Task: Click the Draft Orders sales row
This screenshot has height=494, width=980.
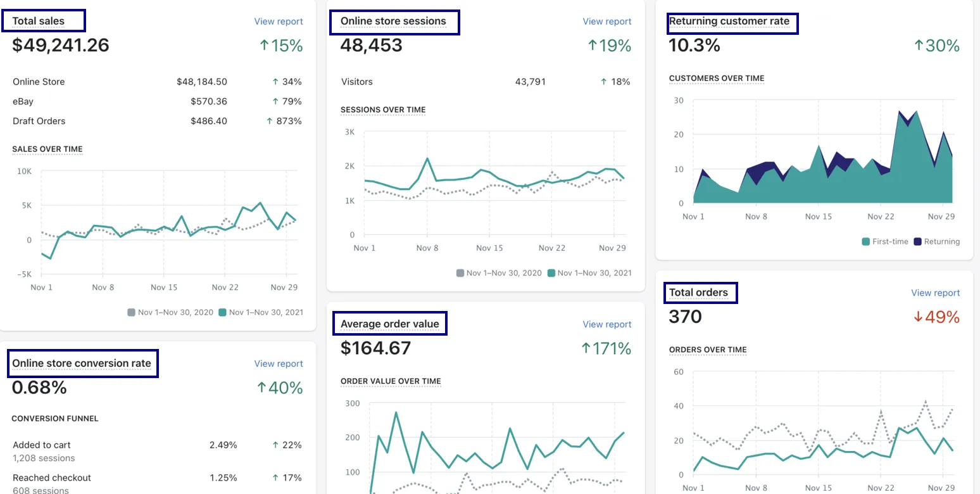Action: pyautogui.click(x=157, y=121)
